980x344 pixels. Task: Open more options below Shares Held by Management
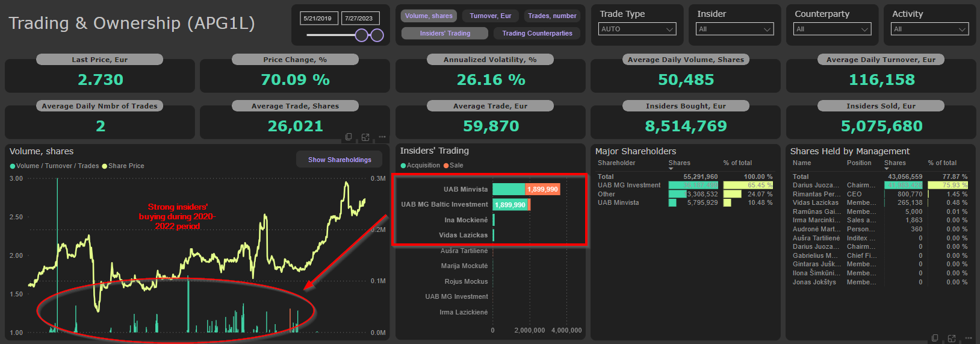[967, 338]
